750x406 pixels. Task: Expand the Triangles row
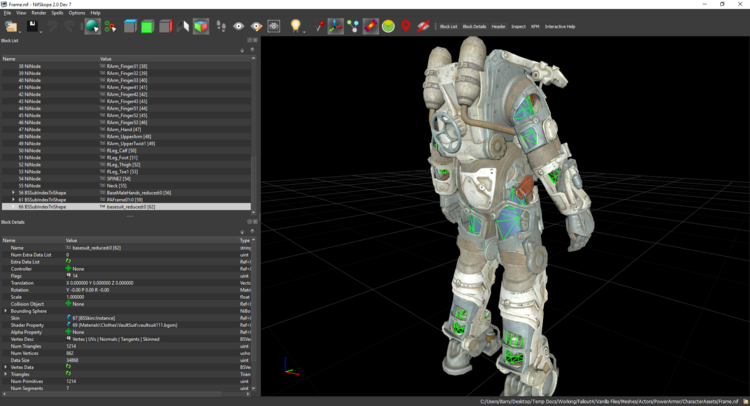pyautogui.click(x=6, y=374)
